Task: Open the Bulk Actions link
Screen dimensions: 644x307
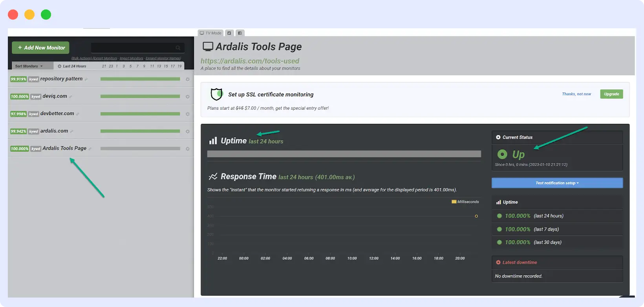Action: click(x=81, y=58)
